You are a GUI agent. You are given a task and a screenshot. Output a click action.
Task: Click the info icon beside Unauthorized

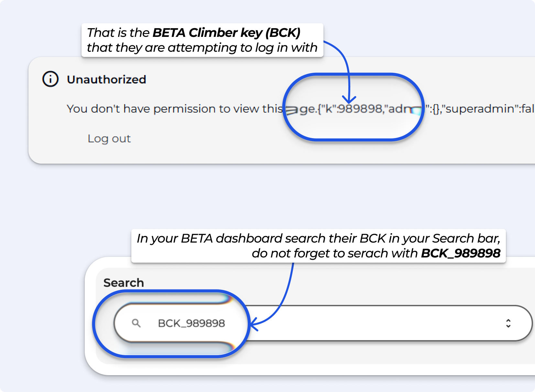click(50, 79)
